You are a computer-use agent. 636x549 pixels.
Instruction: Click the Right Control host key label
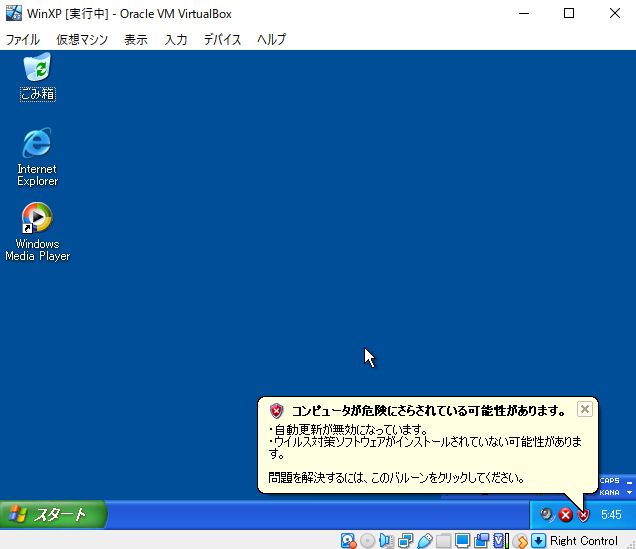(x=584, y=541)
